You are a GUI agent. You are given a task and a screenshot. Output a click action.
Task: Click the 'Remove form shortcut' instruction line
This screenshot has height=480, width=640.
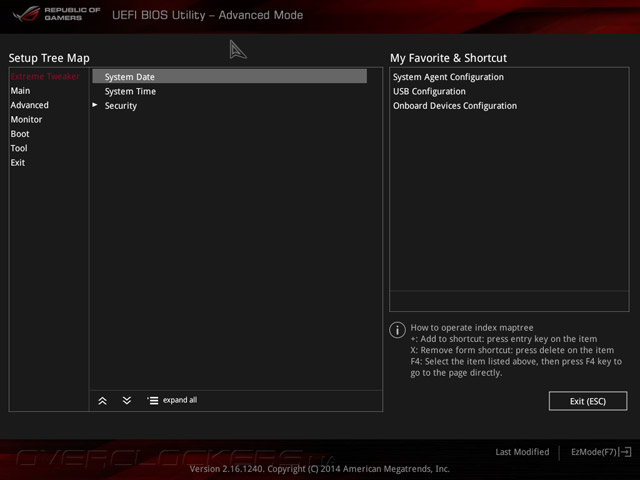click(512, 350)
